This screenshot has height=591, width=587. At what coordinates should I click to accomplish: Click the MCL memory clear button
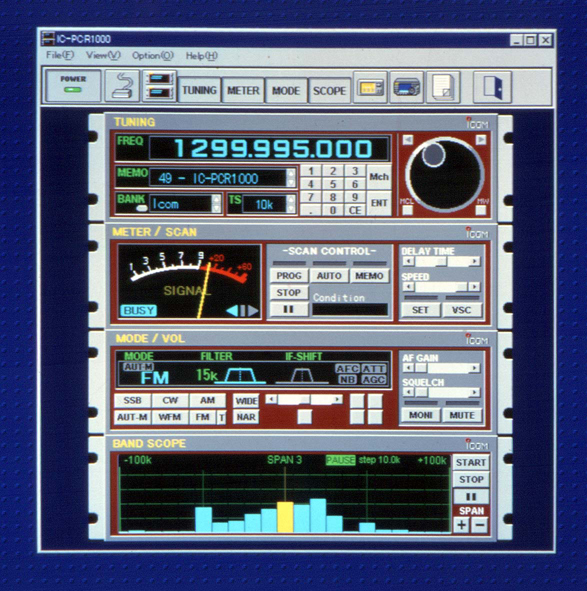pyautogui.click(x=407, y=210)
